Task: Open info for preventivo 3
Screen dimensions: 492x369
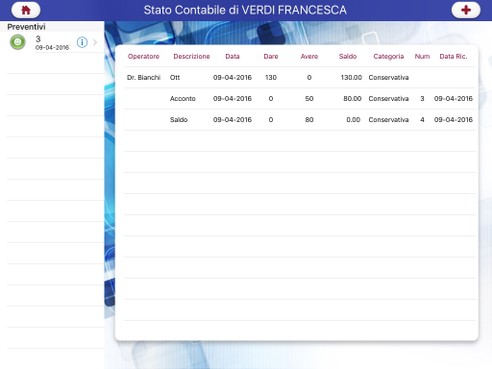Action: click(x=82, y=42)
